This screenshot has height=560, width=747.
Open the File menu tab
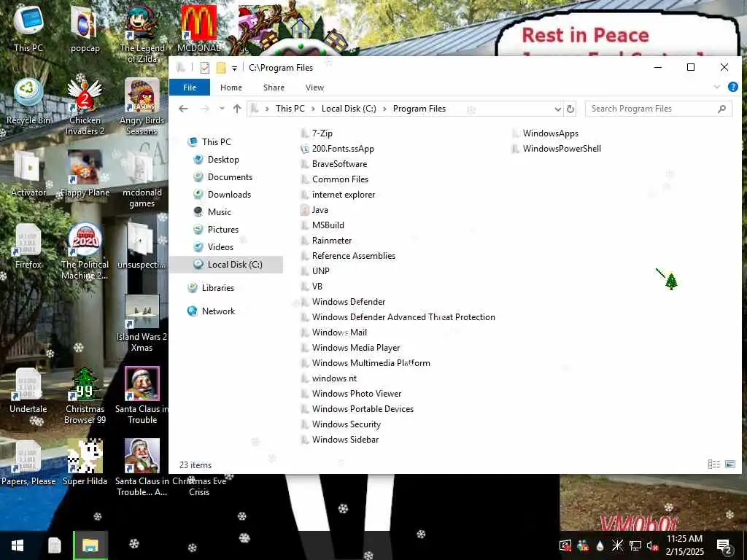[x=190, y=87]
